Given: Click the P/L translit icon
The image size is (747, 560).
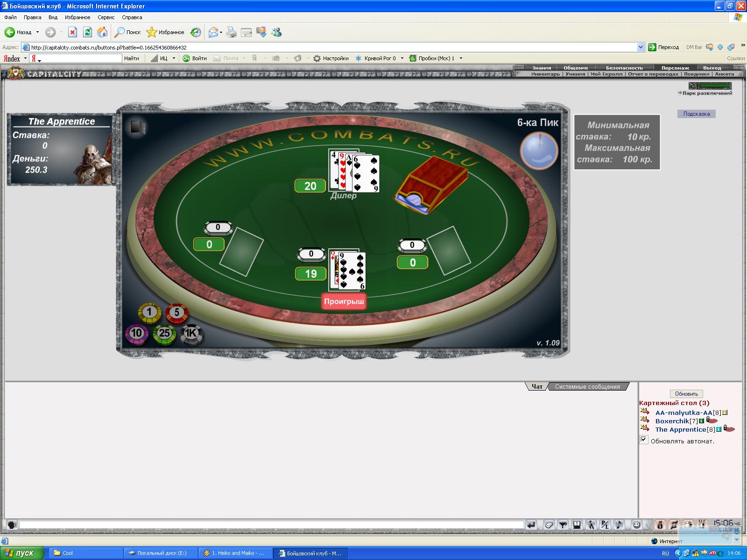Looking at the screenshot, I should [605, 525].
